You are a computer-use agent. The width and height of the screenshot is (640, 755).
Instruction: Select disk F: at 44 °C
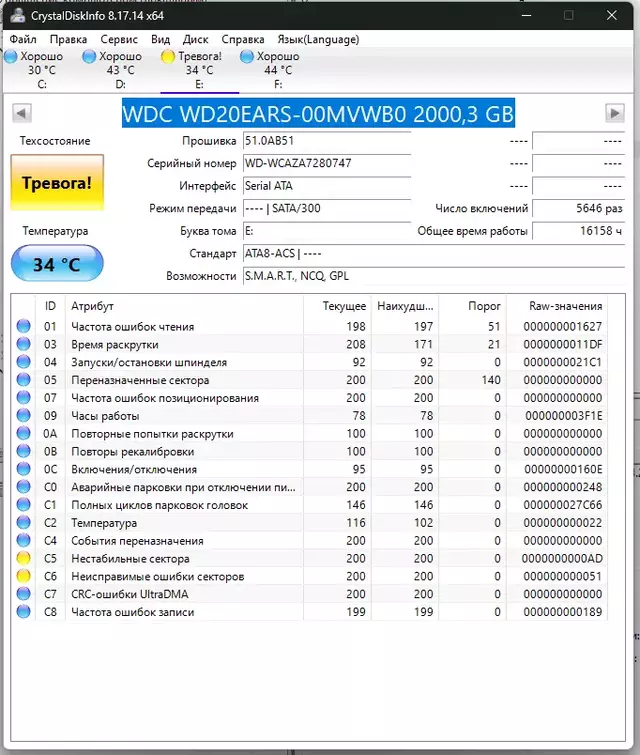(278, 70)
